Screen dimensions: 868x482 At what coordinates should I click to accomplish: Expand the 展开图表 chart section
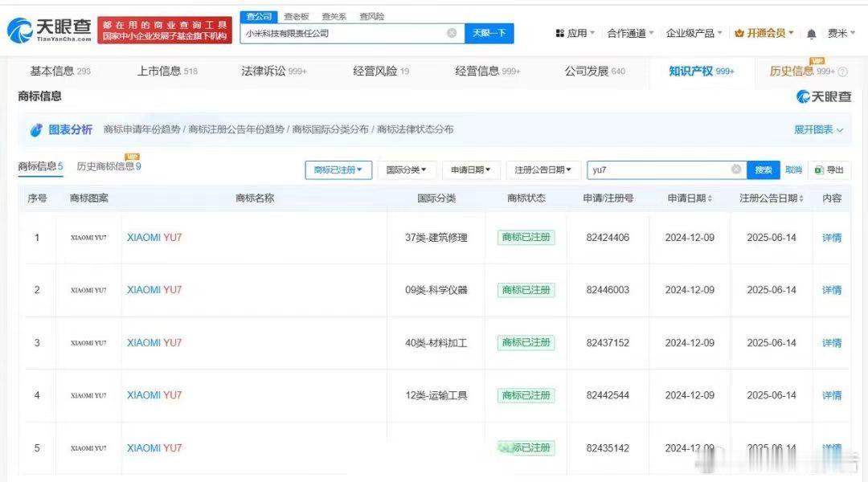(x=819, y=129)
